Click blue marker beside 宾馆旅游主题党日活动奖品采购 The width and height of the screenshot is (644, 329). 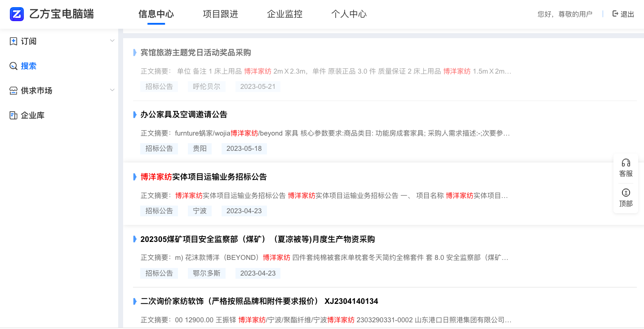pyautogui.click(x=135, y=53)
